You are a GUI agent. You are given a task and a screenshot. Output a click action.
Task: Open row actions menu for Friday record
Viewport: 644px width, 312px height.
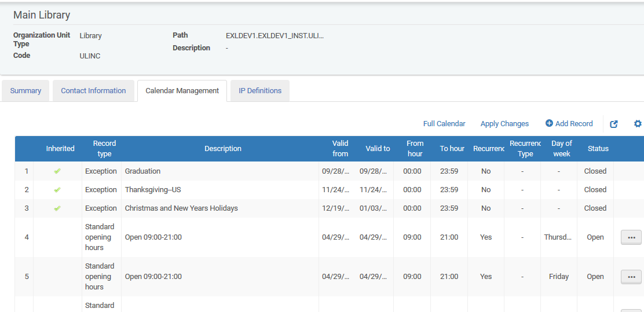point(631,277)
